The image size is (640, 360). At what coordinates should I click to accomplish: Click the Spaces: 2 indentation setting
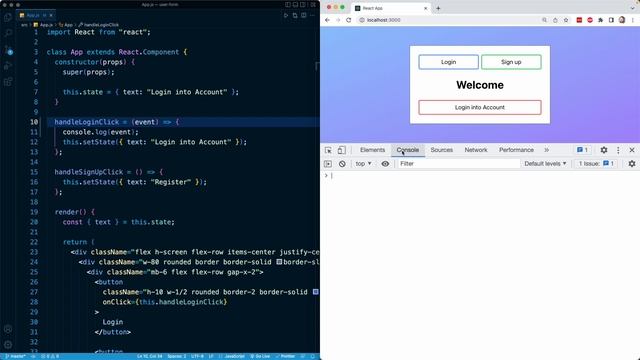pyautogui.click(x=177, y=356)
